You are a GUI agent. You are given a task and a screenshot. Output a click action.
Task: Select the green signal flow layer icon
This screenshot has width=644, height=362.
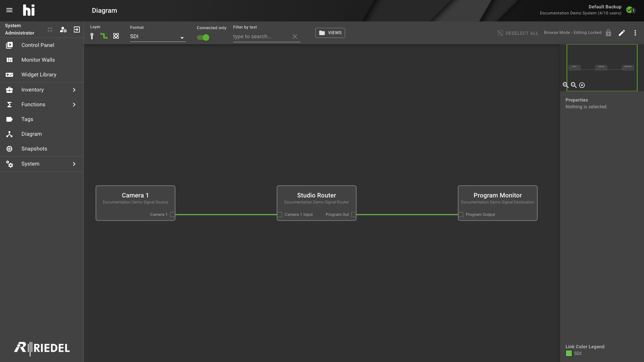(104, 36)
